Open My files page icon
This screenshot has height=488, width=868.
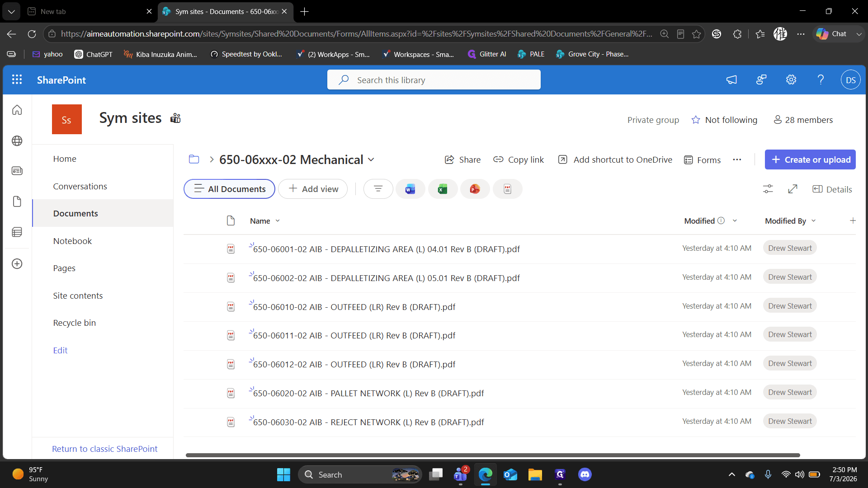coord(17,202)
